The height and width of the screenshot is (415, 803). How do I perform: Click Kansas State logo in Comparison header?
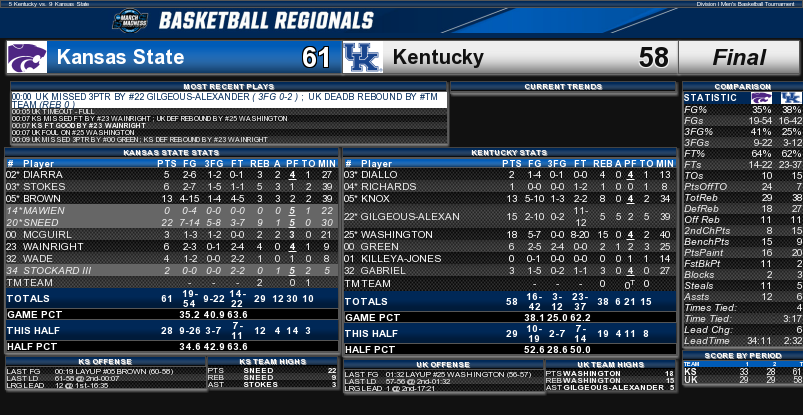click(760, 97)
